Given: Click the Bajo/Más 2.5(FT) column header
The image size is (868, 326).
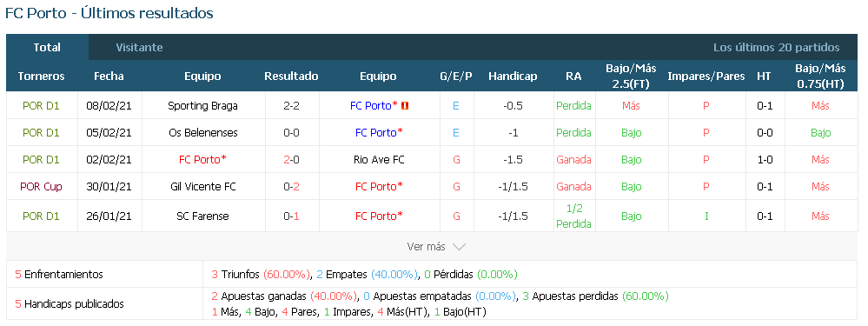Looking at the screenshot, I should [x=631, y=77].
